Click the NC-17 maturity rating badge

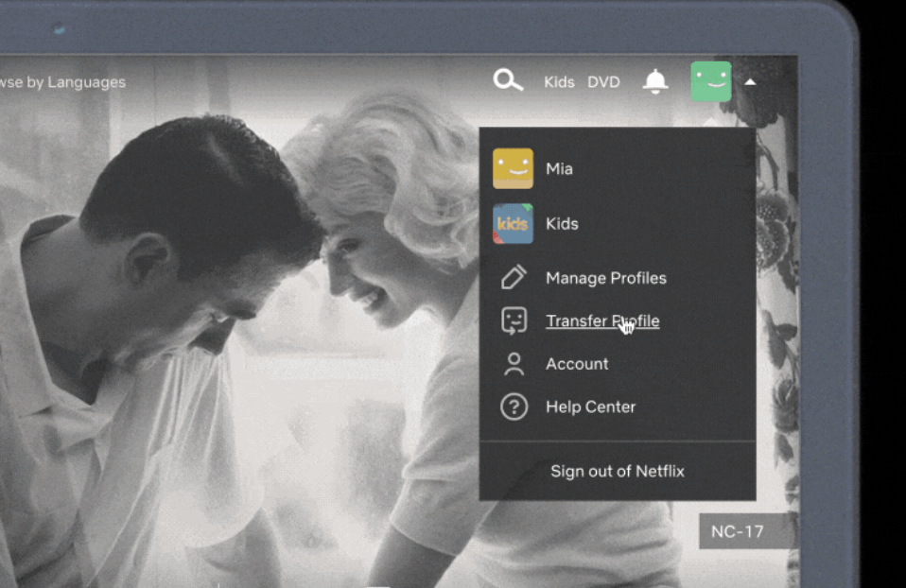point(748,531)
